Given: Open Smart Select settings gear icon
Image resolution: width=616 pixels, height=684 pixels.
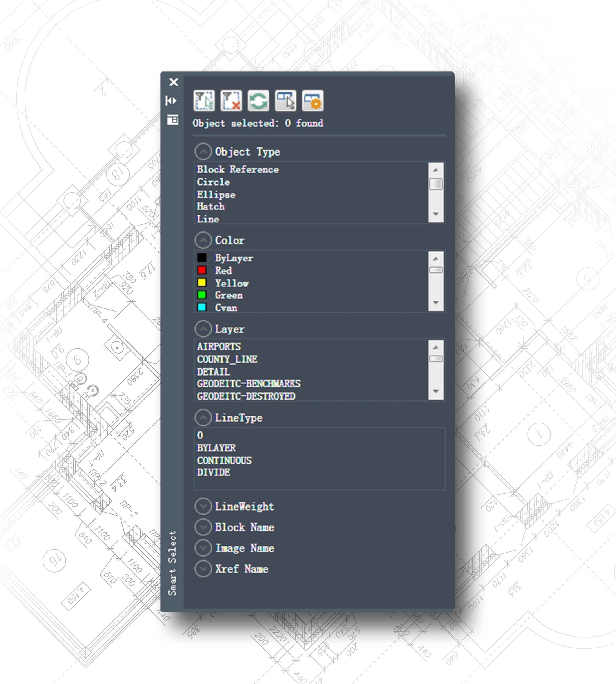Looking at the screenshot, I should (312, 100).
